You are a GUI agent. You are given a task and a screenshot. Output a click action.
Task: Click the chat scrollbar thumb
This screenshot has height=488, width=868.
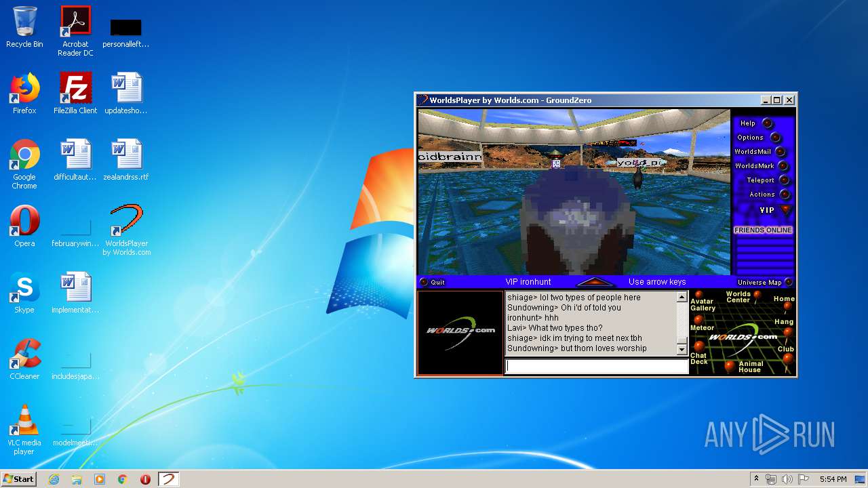coord(682,340)
